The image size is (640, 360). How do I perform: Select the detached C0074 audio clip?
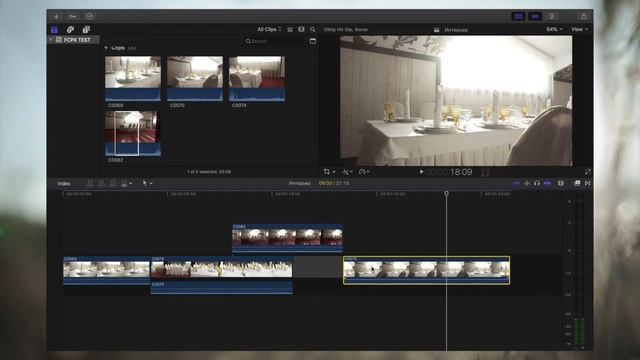[222, 287]
